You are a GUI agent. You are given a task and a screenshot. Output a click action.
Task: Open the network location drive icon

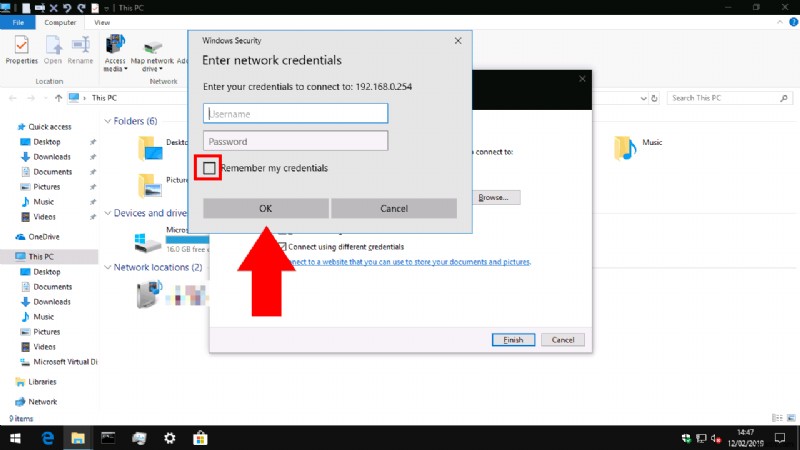pyautogui.click(x=149, y=295)
